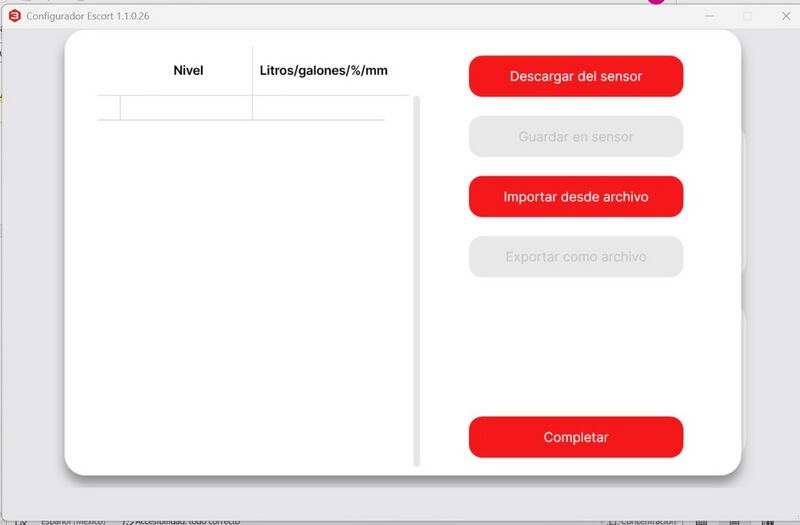Select the Guardar en sensor button
Viewport: 800px width, 525px height.
coord(576,136)
